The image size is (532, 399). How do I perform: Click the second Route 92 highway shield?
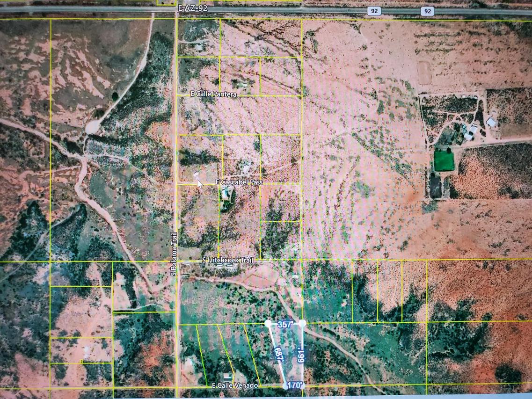pos(426,10)
